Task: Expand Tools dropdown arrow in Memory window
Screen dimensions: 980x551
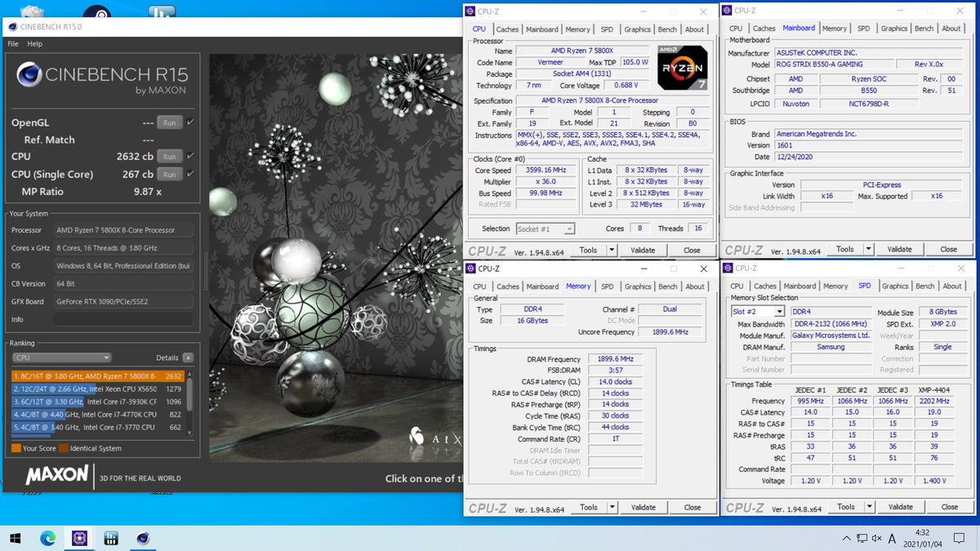Action: point(612,507)
